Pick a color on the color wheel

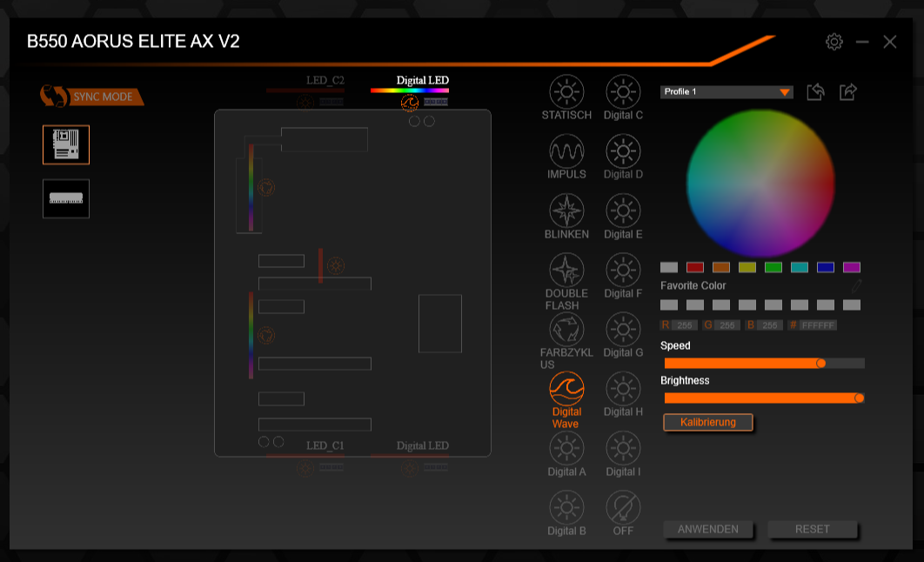760,184
